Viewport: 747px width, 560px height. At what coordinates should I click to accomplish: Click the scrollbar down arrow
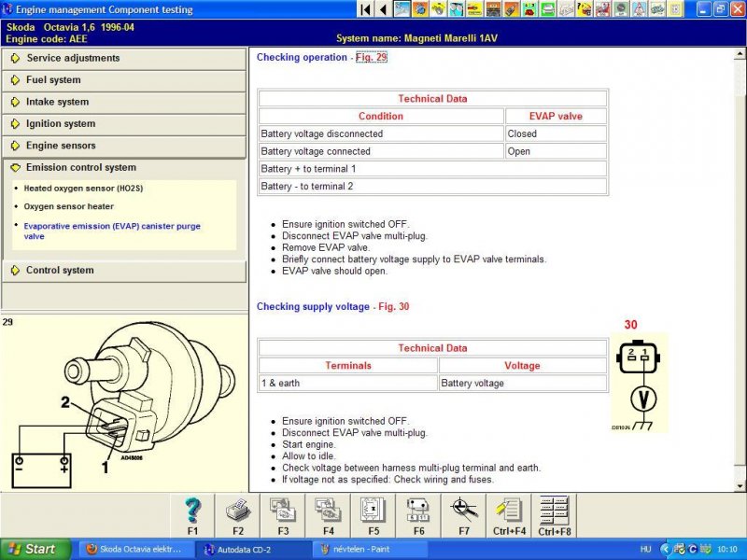pyautogui.click(x=740, y=486)
